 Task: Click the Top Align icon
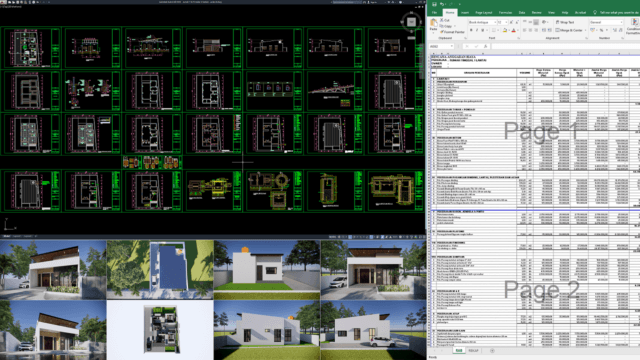click(x=525, y=22)
